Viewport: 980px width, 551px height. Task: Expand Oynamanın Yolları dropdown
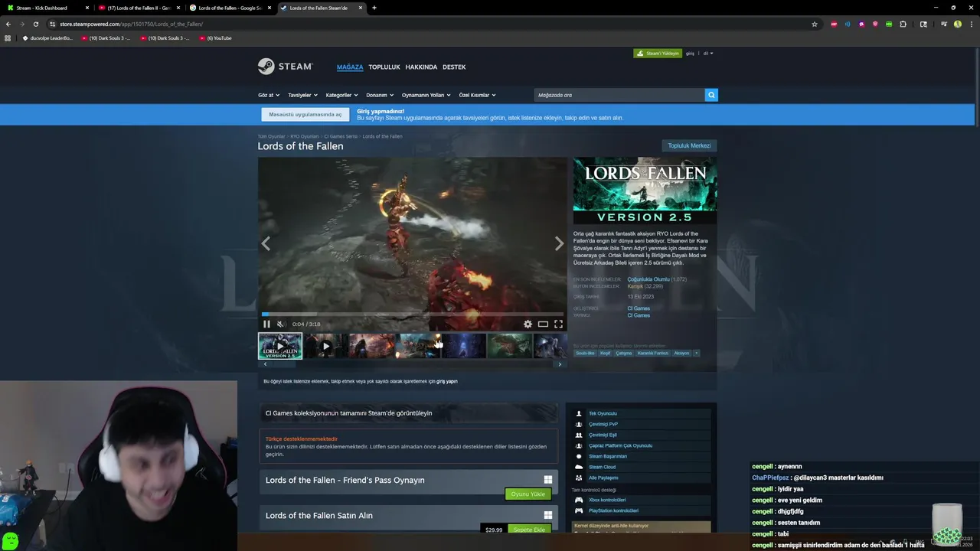click(426, 95)
